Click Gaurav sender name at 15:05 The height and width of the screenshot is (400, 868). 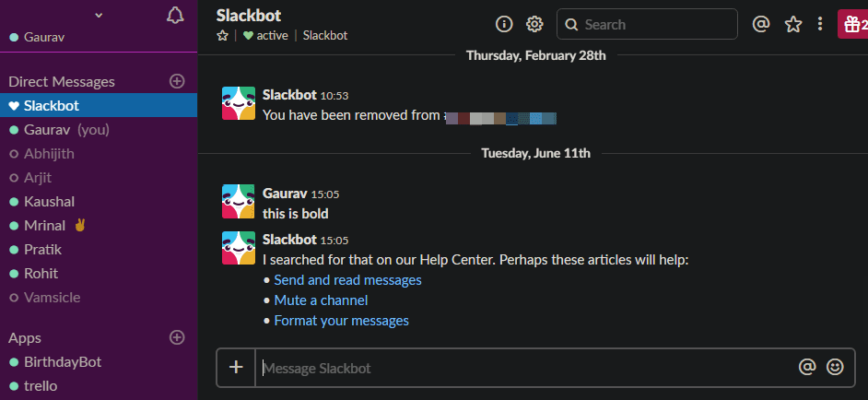(x=285, y=194)
